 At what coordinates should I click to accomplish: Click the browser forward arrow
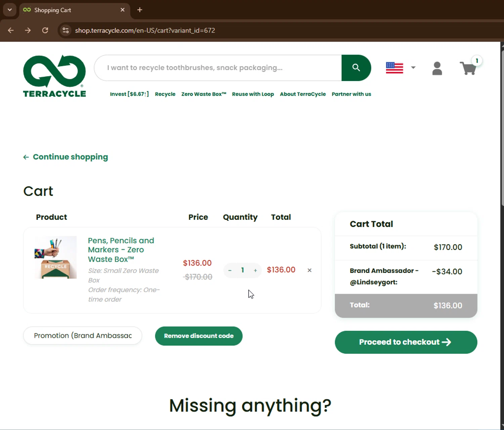[x=28, y=30]
